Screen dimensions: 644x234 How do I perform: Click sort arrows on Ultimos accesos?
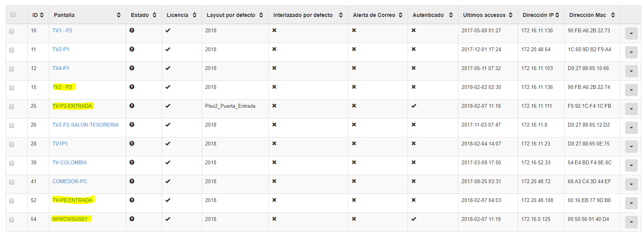point(510,15)
